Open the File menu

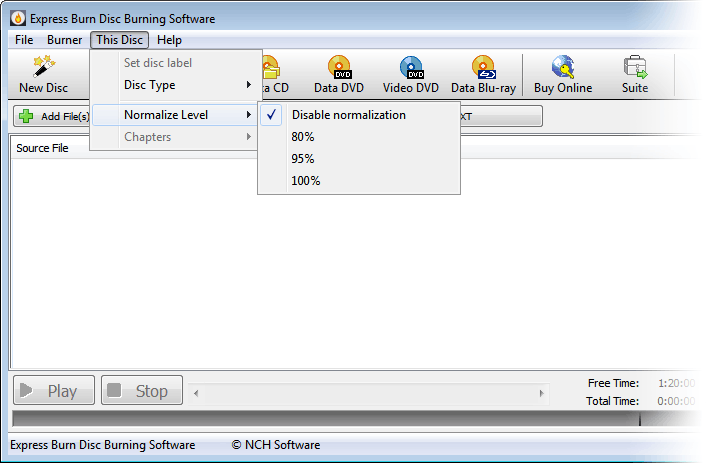click(24, 40)
